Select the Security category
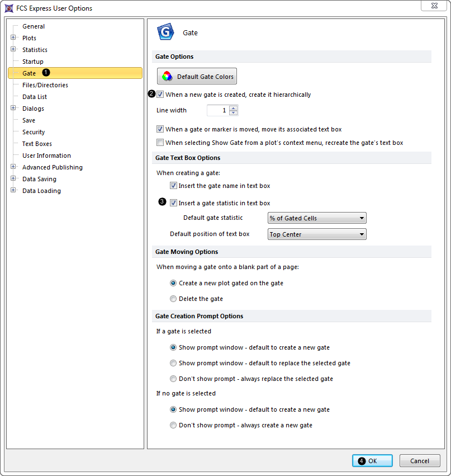451x476 pixels. 34,132
